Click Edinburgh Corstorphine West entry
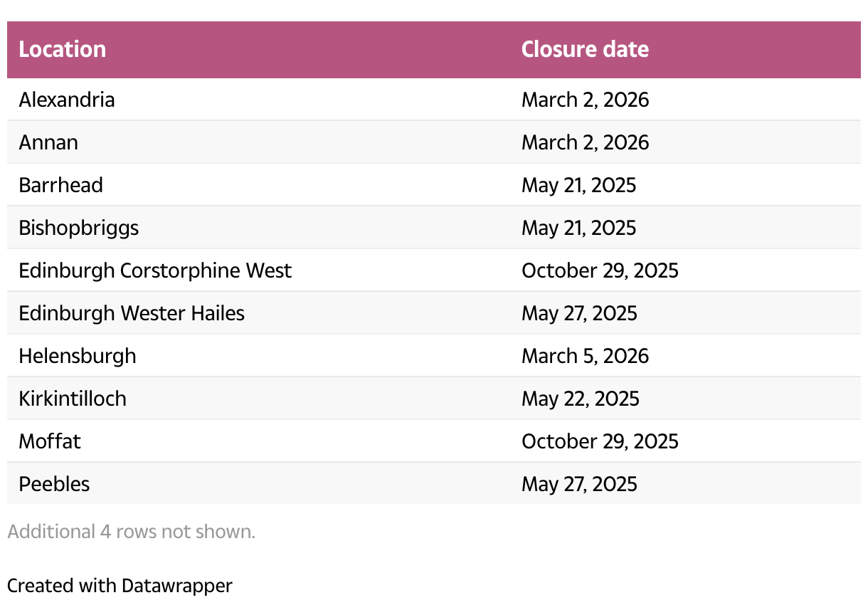Viewport: 868px width, 605px height. [155, 270]
